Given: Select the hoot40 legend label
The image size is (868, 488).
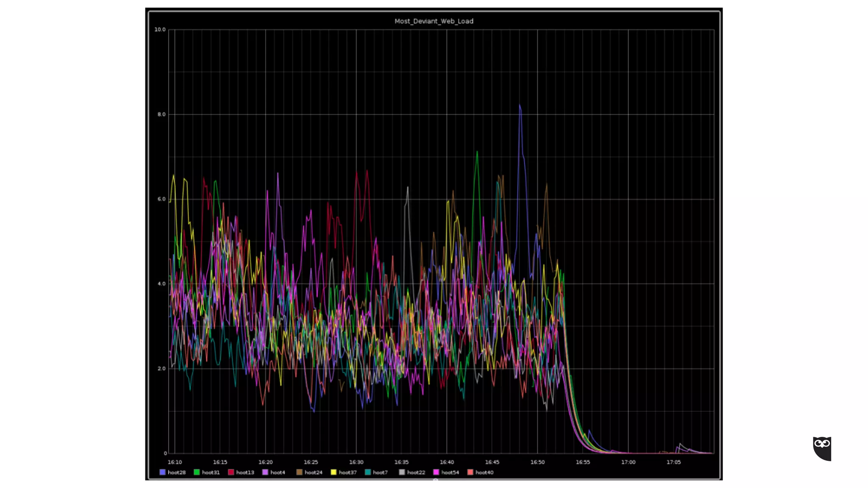Looking at the screenshot, I should tap(484, 472).
